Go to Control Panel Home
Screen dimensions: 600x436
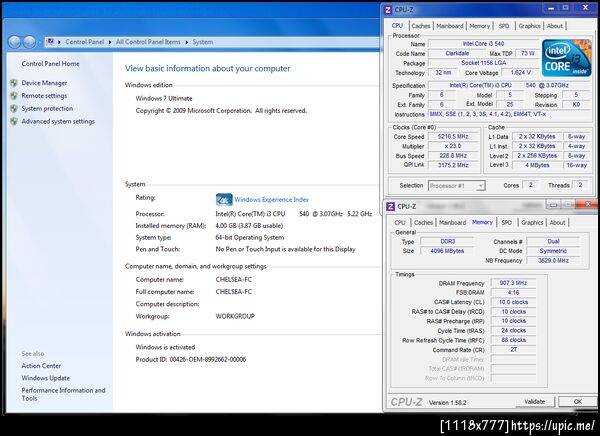tap(51, 64)
